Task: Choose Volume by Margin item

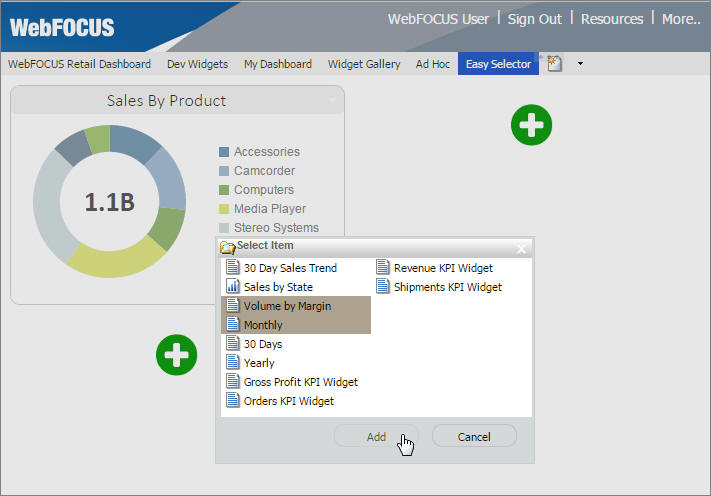Action: click(296, 306)
